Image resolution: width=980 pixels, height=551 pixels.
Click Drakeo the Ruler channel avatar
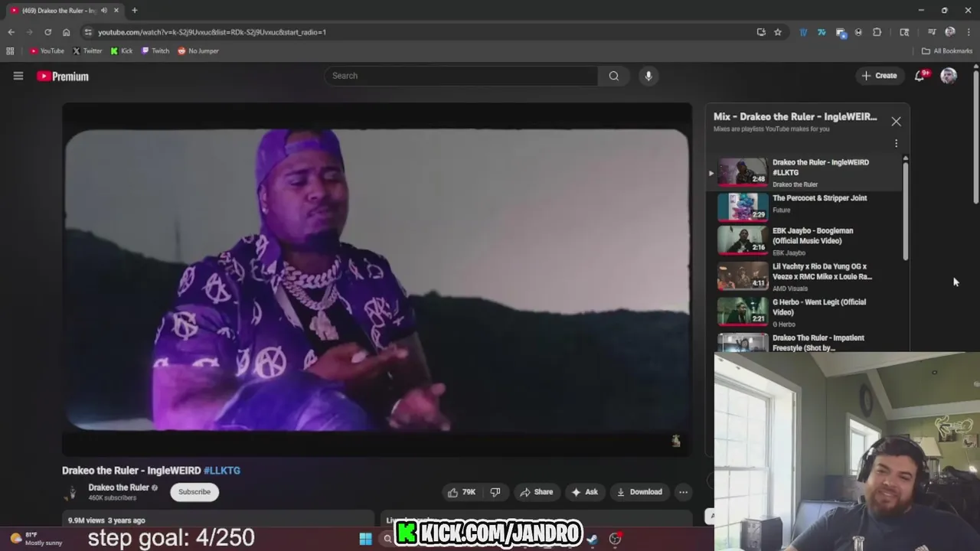pos(73,492)
